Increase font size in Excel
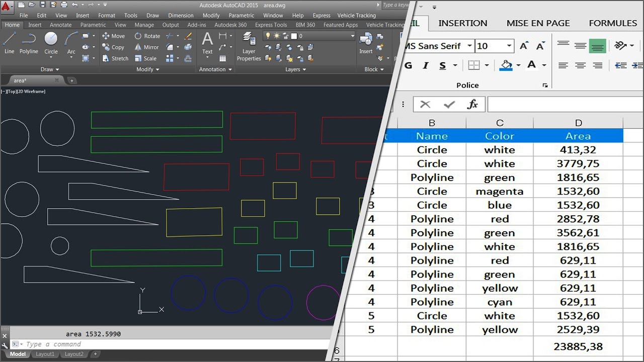The width and height of the screenshot is (644, 362). pyautogui.click(x=524, y=46)
